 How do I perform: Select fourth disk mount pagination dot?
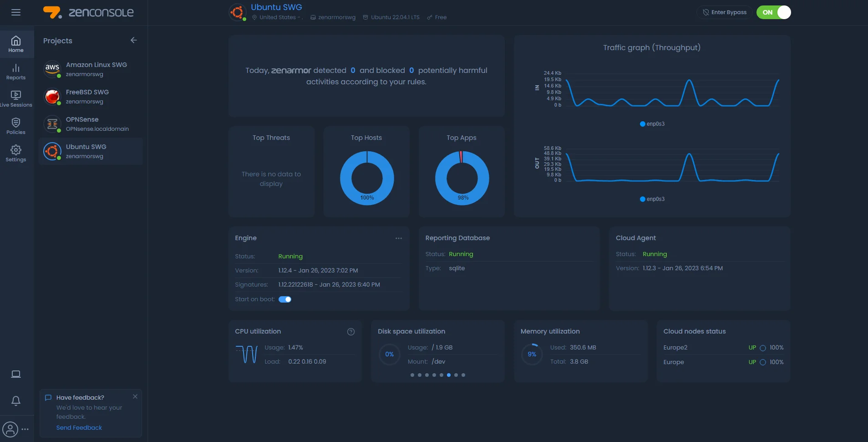pos(434,375)
